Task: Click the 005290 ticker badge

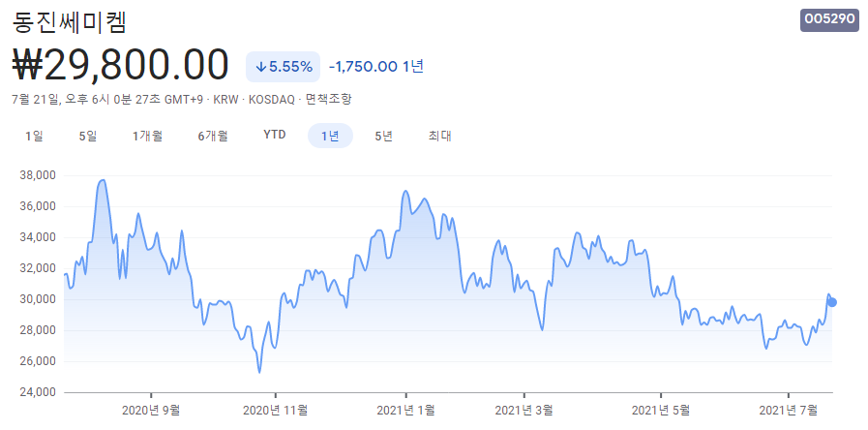Action: pos(829,19)
